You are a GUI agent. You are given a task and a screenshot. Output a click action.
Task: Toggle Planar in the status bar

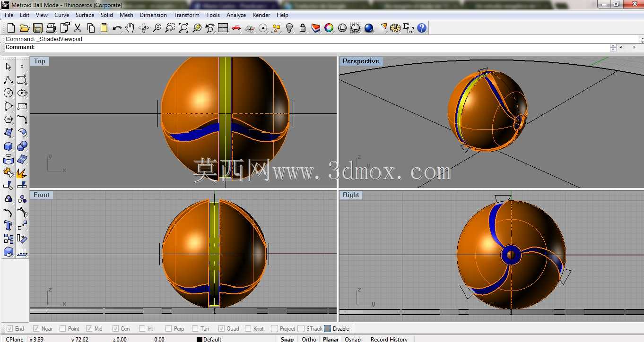click(331, 339)
